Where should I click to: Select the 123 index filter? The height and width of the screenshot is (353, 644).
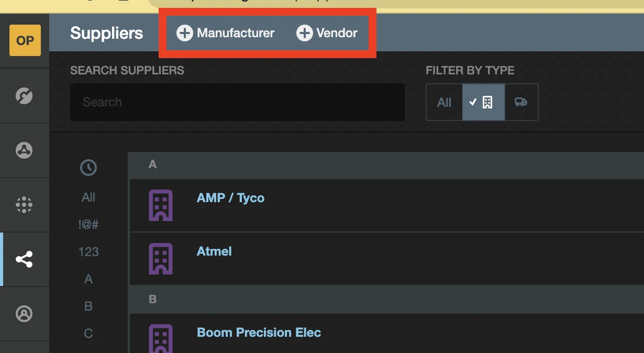88,252
